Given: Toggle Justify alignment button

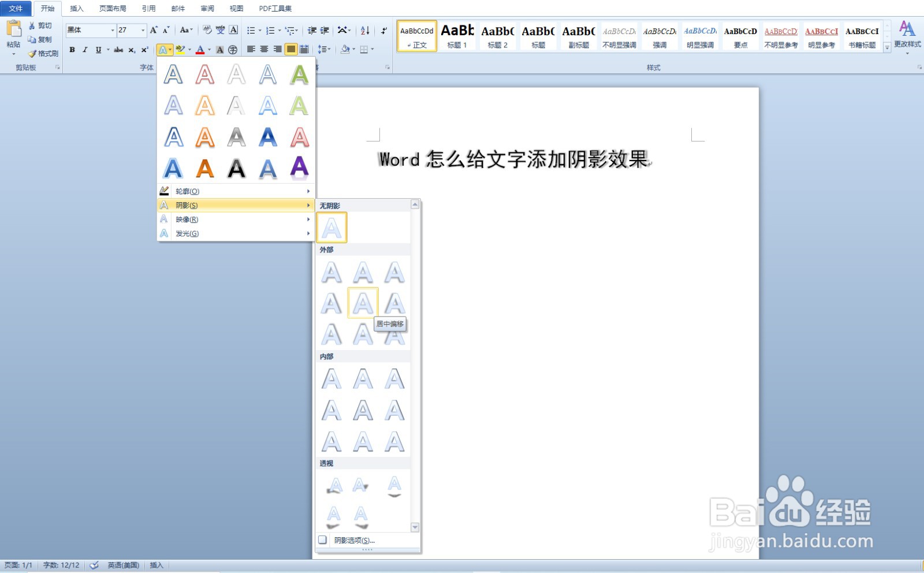Looking at the screenshot, I should [290, 50].
